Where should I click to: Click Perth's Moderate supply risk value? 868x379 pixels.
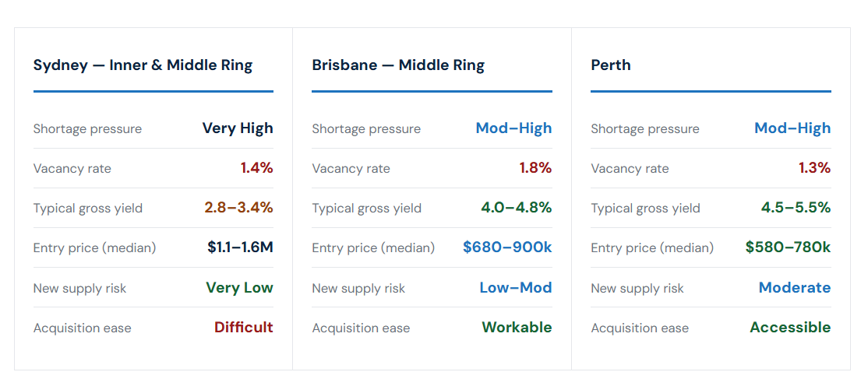795,288
